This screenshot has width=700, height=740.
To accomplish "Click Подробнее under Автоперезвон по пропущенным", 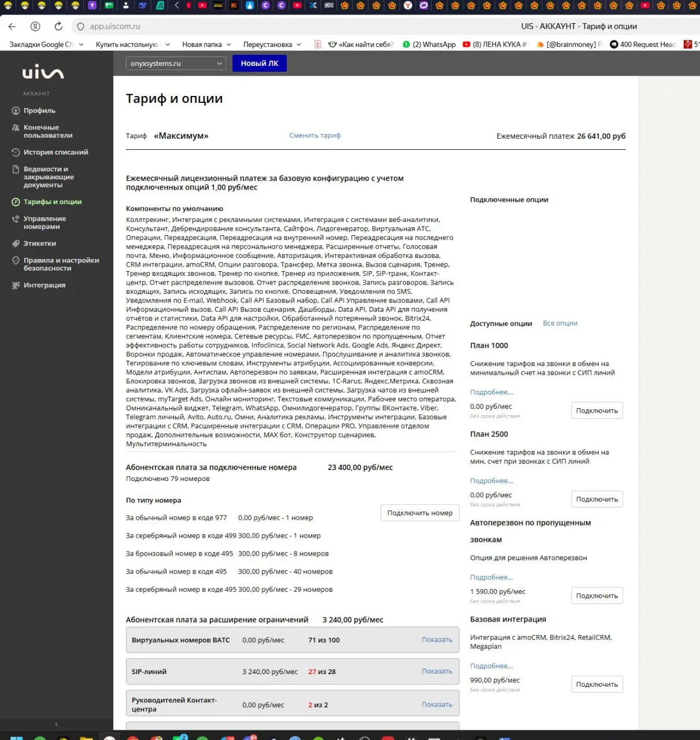I will tap(491, 577).
